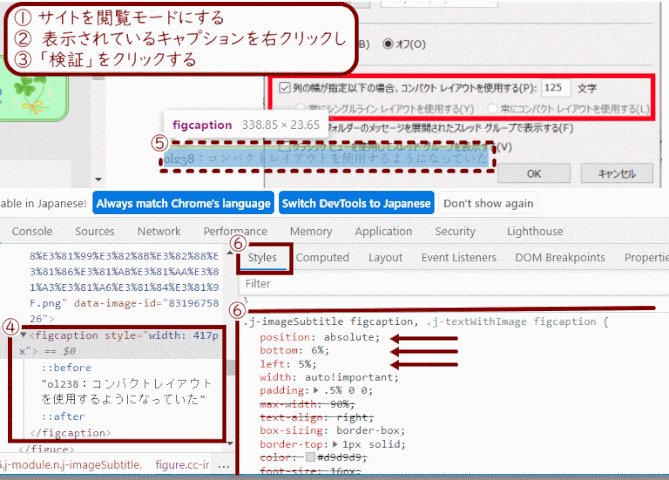The image size is (669, 480).
Task: Select the Computed sub-tab
Action: (x=322, y=258)
